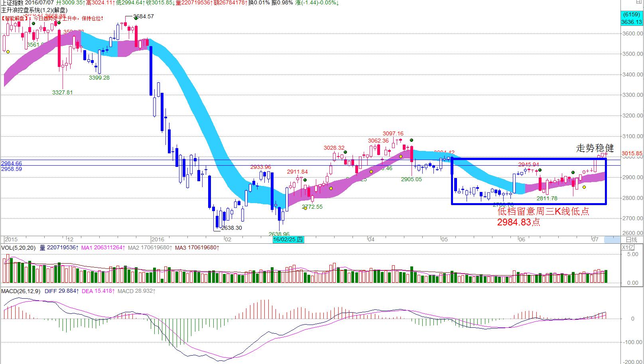This screenshot has width=644, height=364.
Task: Click the MA2 170619680 volume value
Action: [x=150, y=248]
